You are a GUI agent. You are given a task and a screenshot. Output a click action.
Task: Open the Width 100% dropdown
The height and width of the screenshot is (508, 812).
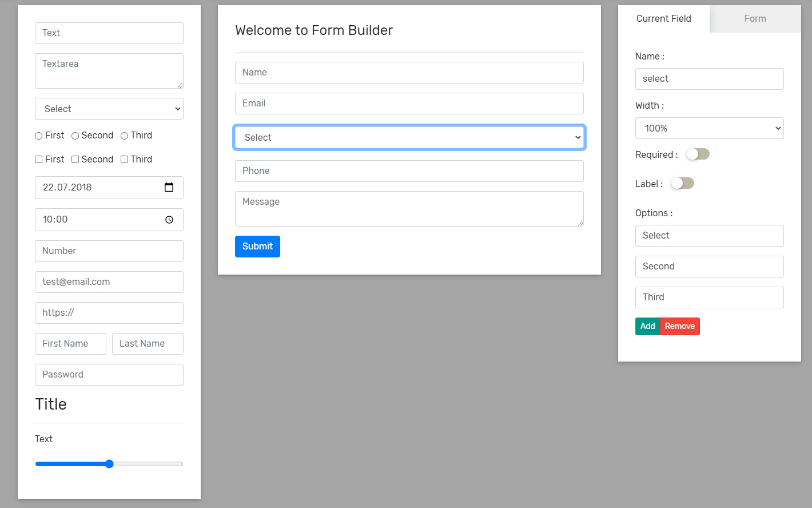(x=709, y=128)
